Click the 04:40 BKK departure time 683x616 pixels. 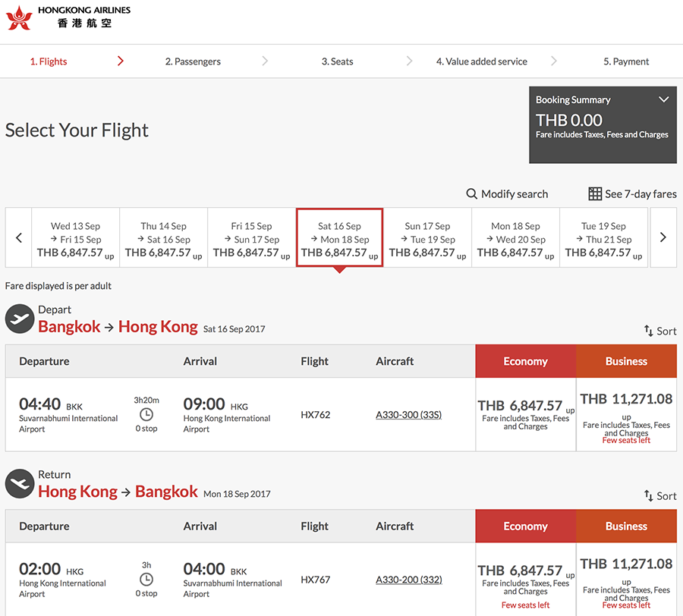51,404
